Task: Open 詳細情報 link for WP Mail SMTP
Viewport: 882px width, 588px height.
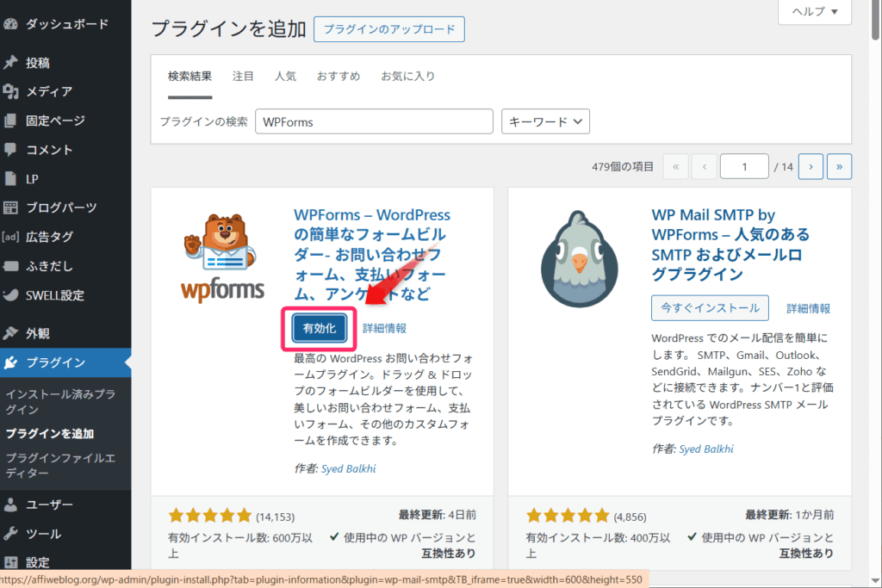Action: point(808,308)
